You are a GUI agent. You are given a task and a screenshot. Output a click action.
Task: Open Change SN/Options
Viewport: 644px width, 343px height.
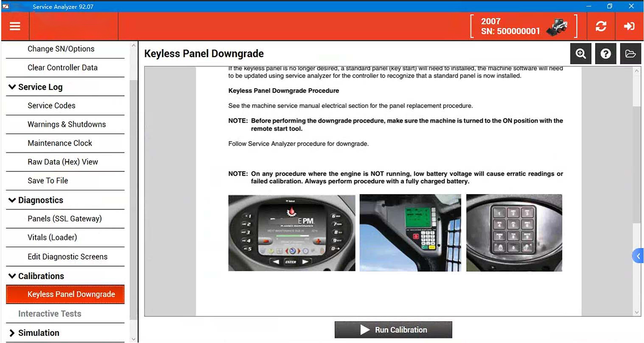[65, 49]
